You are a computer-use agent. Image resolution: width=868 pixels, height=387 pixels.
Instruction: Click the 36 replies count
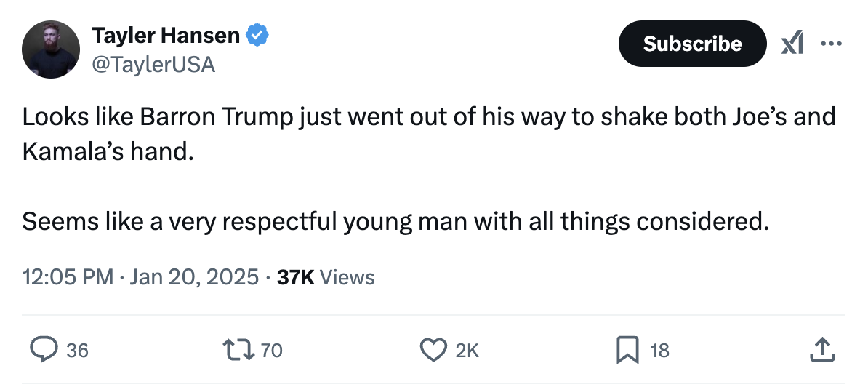coord(77,351)
